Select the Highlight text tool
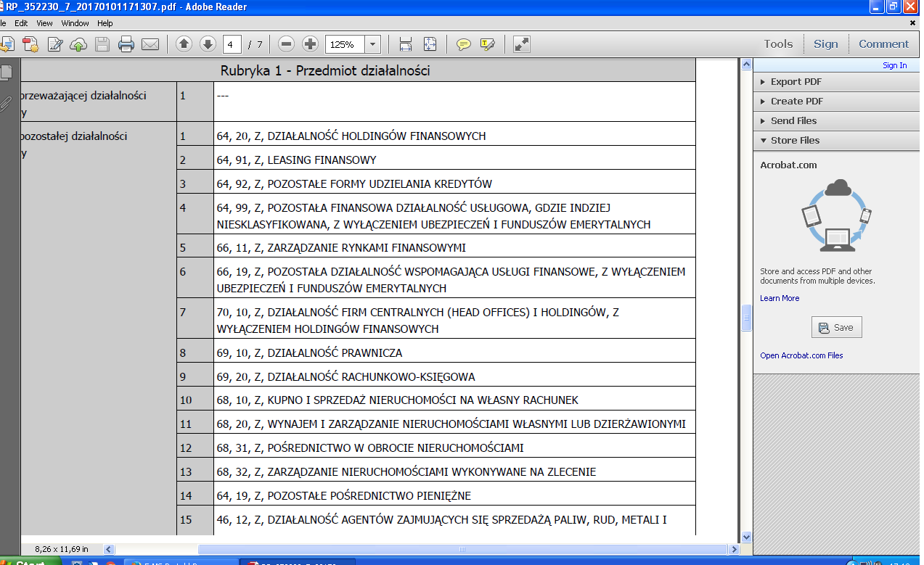 click(487, 44)
